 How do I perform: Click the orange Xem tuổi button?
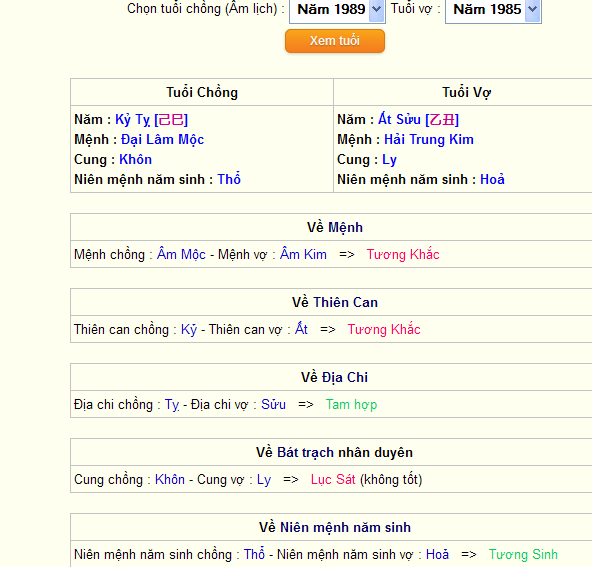tap(335, 41)
